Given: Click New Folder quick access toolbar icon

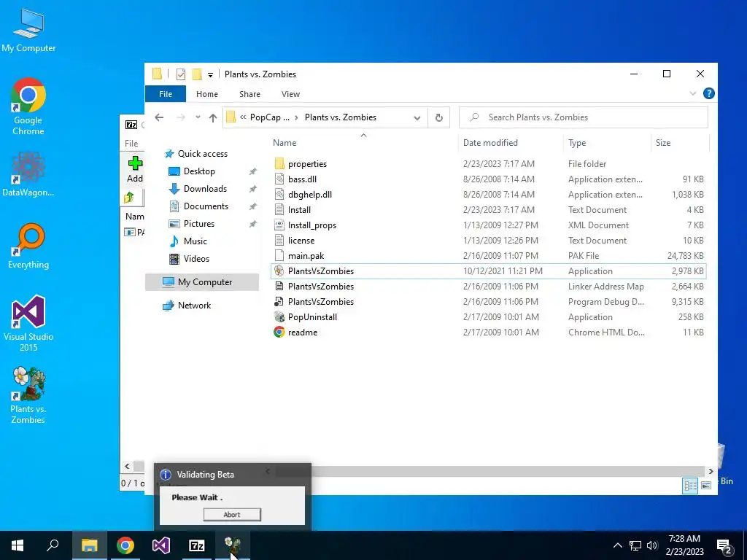Looking at the screenshot, I should tap(197, 74).
